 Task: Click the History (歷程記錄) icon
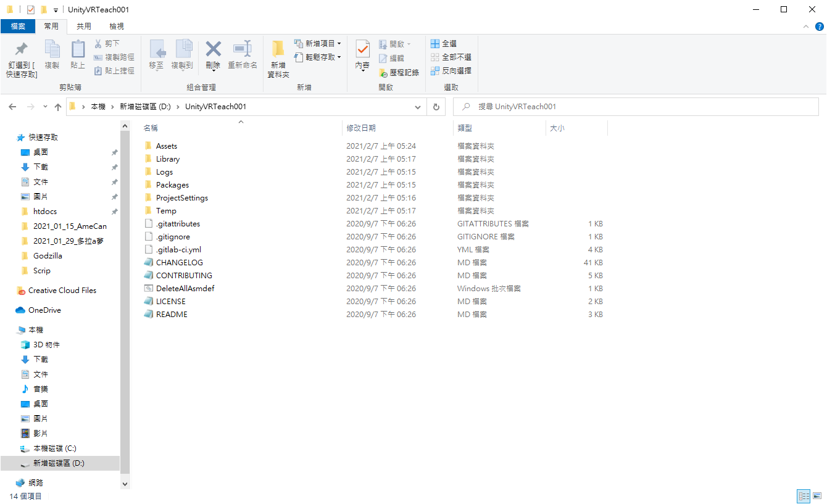tap(383, 72)
